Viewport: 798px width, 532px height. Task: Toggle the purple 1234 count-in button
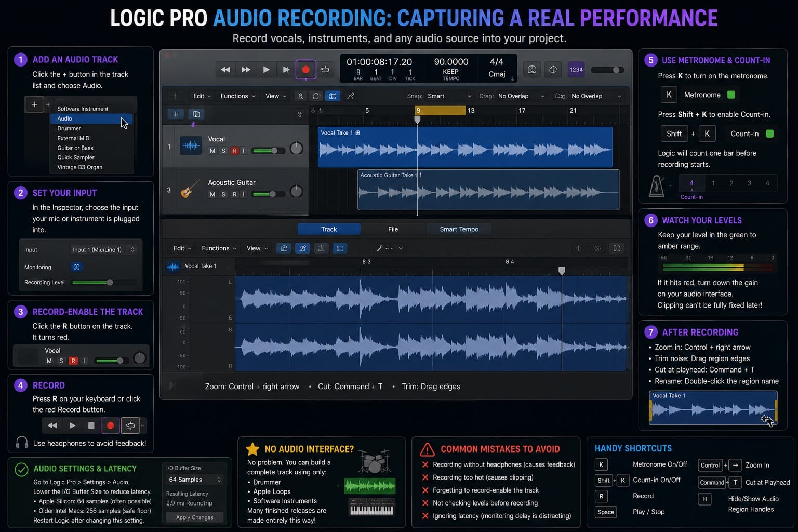pyautogui.click(x=576, y=70)
